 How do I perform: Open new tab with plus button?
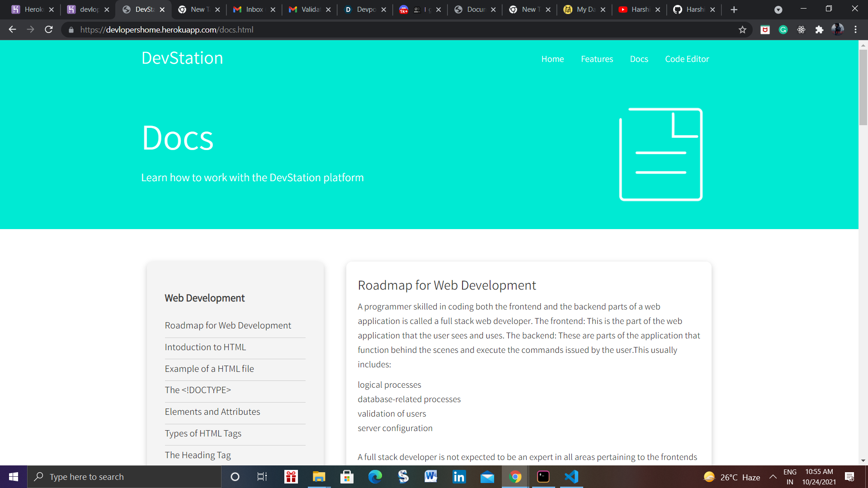(x=734, y=9)
